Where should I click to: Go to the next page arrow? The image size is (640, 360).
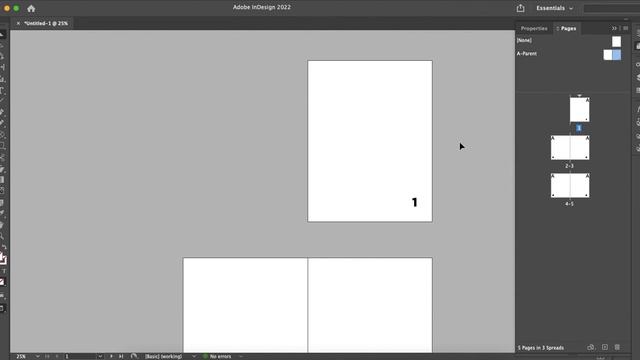[111, 356]
